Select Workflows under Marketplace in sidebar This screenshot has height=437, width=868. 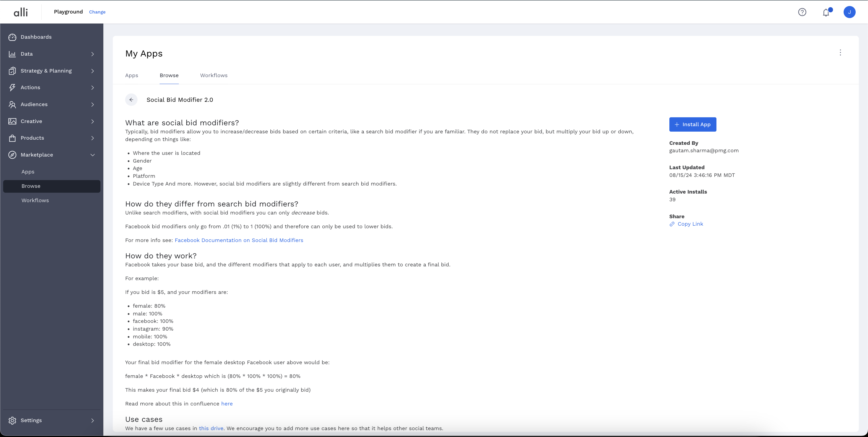click(x=35, y=200)
